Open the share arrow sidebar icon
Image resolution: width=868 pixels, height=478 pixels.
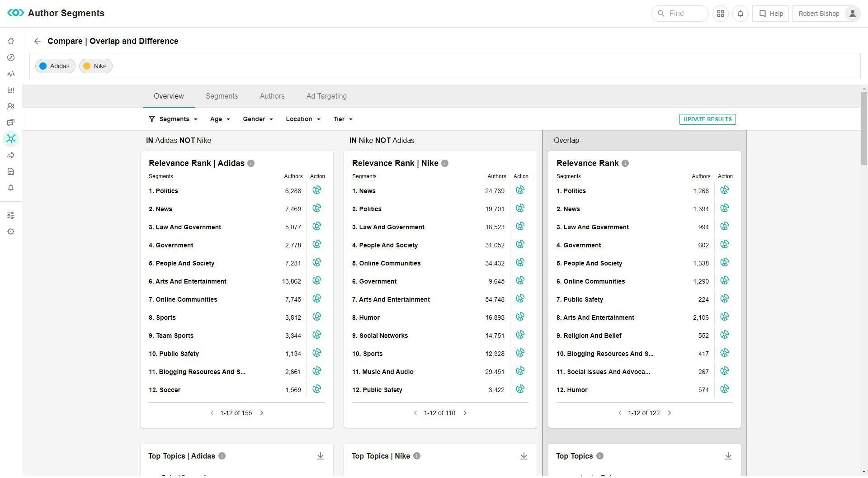pos(11,155)
